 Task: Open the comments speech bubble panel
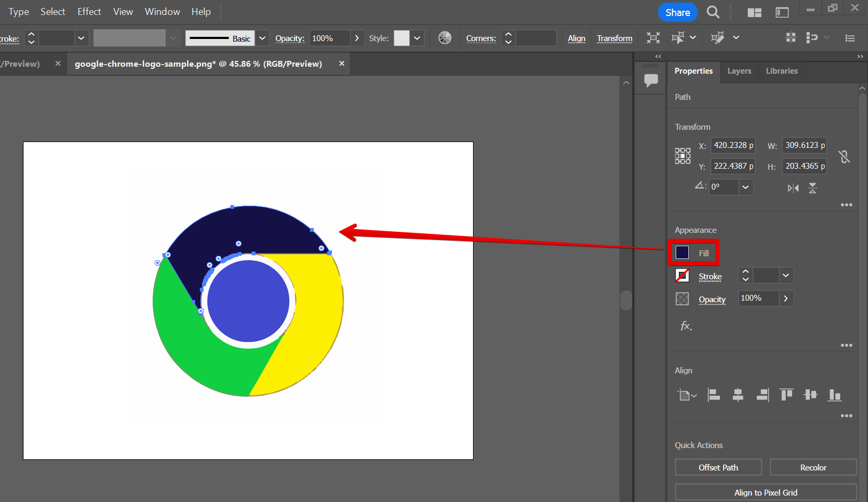[651, 81]
